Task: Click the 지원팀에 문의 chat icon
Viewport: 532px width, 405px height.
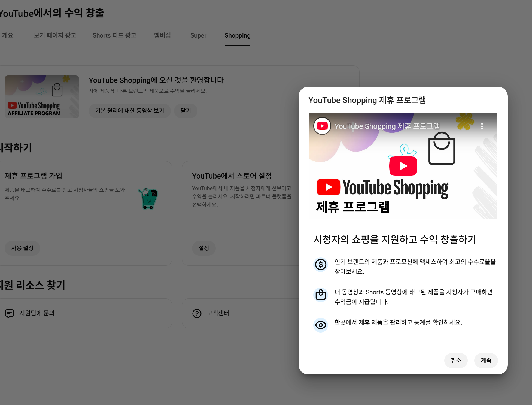Action: click(10, 313)
